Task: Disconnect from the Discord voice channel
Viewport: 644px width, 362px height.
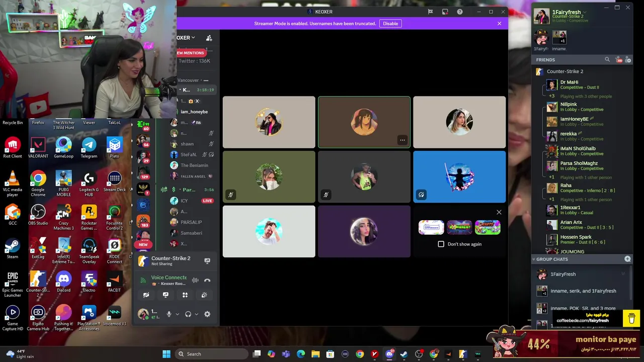Action: coord(207,280)
